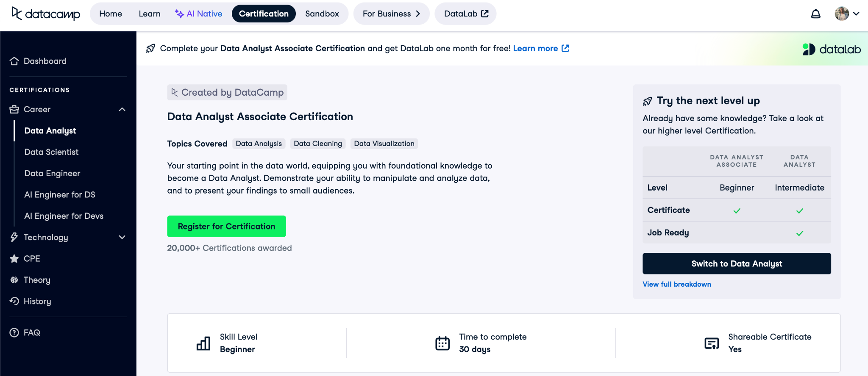Image resolution: width=868 pixels, height=376 pixels.
Task: Click the user profile avatar
Action: click(841, 14)
